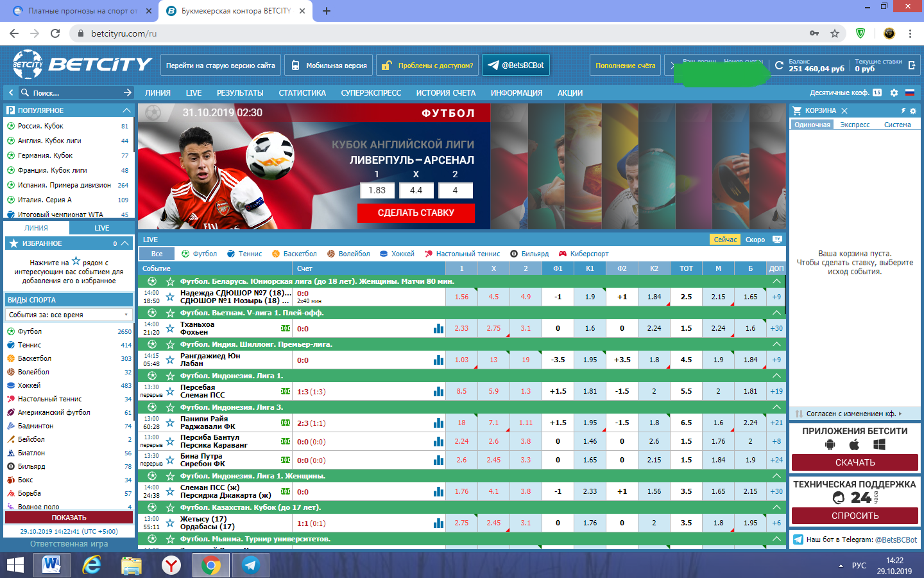The height and width of the screenshot is (578, 924).
Task: Open Россия. Кубок in popular list
Action: click(x=40, y=126)
